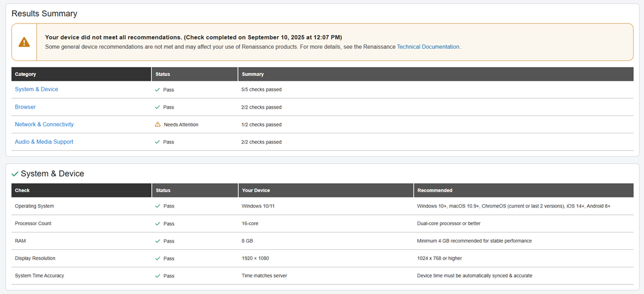The height and width of the screenshot is (294, 644).
Task: Click the Category column header
Action: tap(26, 74)
